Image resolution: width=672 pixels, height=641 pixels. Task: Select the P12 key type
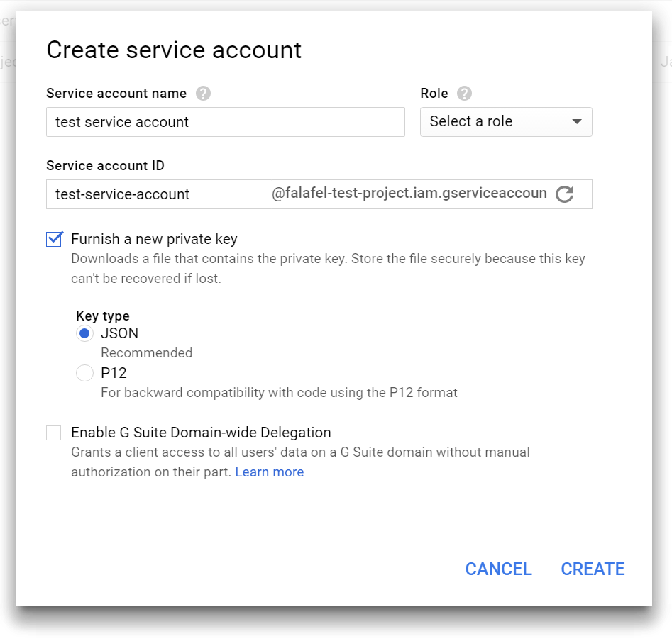84,373
